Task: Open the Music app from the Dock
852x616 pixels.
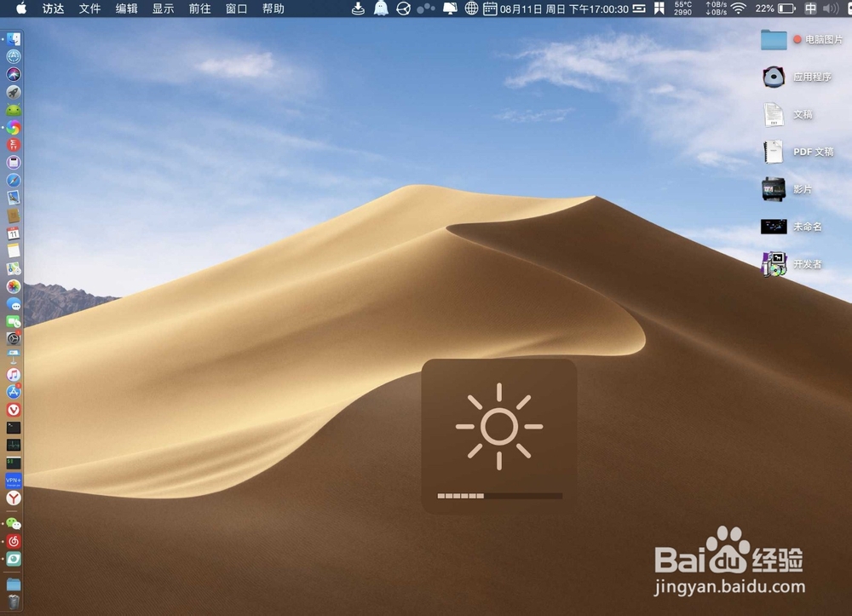Action: pos(13,375)
